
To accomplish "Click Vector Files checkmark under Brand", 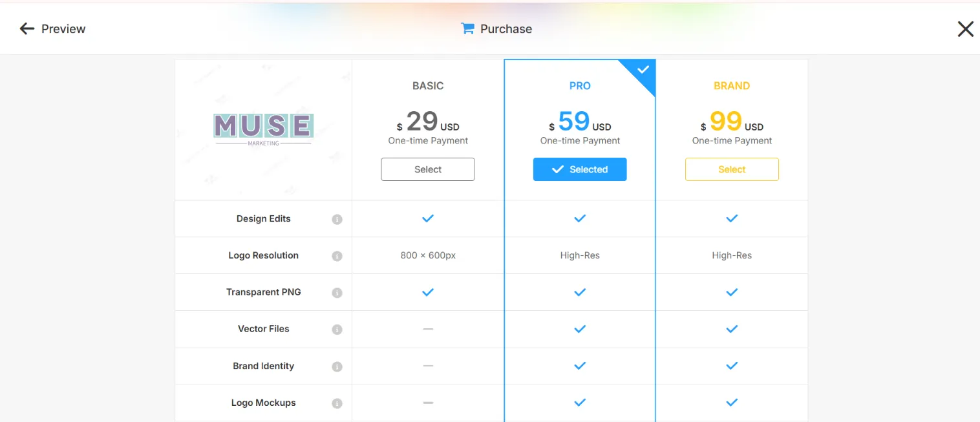I will point(732,329).
